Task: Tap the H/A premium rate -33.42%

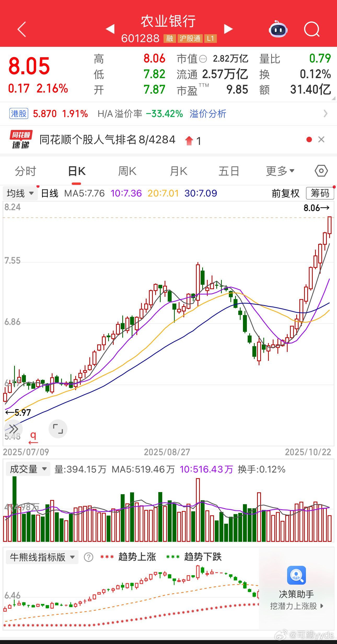Action: [164, 114]
